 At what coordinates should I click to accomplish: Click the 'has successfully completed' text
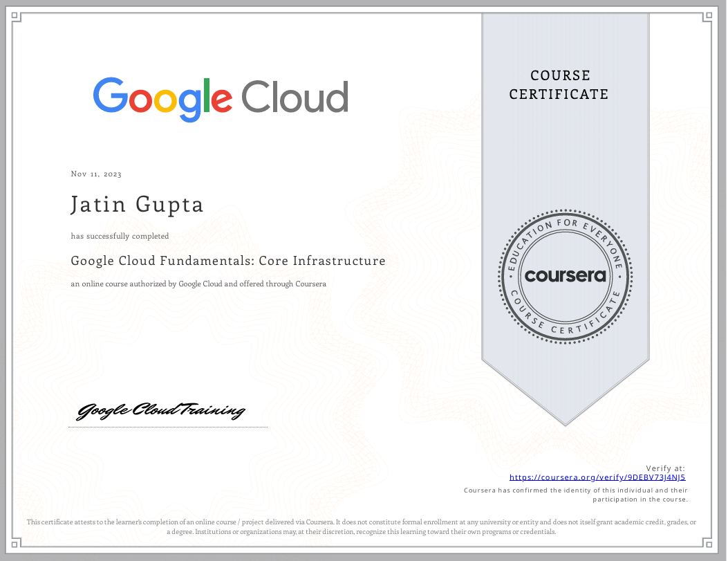(120, 236)
